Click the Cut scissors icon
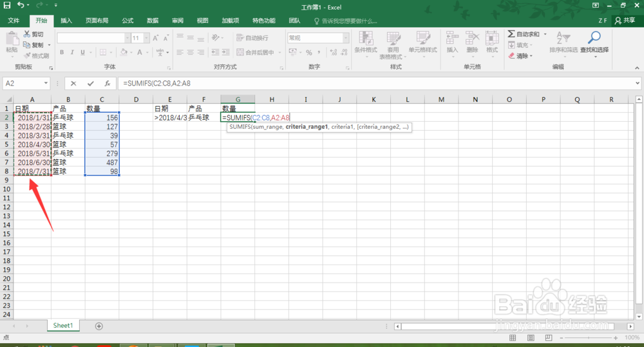Screen dimensions: 644x347 (27, 34)
